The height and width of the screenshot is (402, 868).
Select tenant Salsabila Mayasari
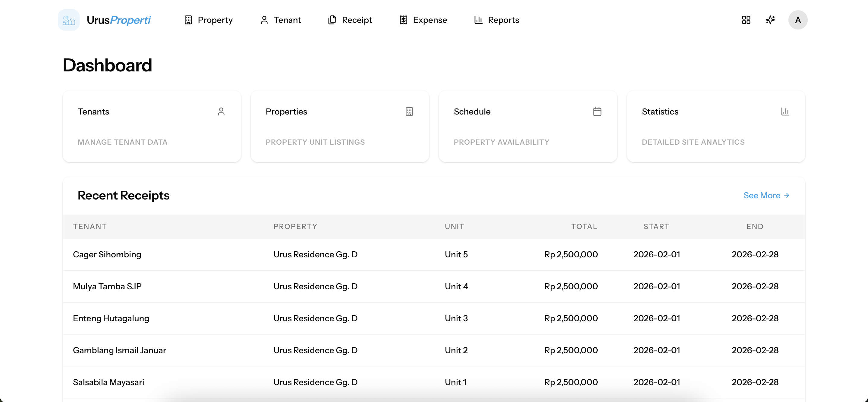point(108,382)
